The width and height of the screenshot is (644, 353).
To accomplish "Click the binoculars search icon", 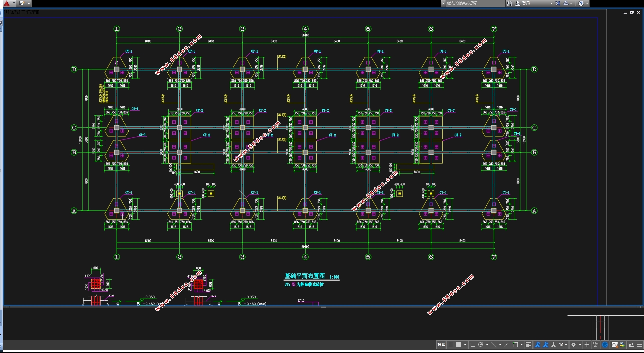I will point(510,3).
